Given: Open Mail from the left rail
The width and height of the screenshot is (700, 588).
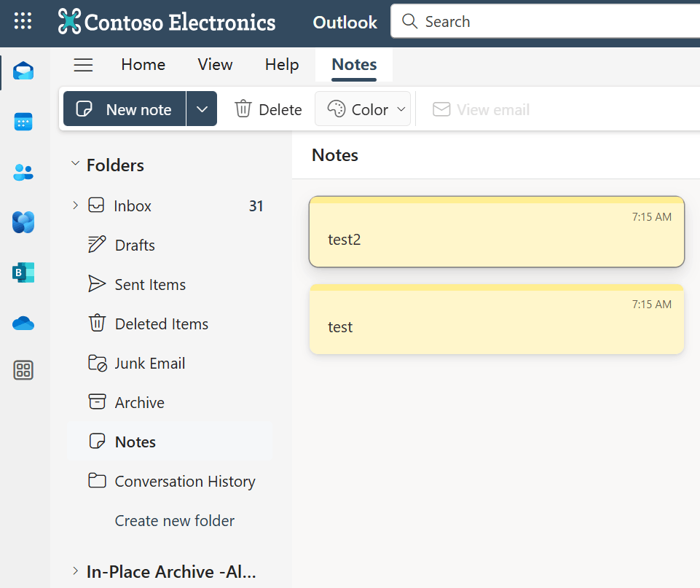Looking at the screenshot, I should click(23, 71).
